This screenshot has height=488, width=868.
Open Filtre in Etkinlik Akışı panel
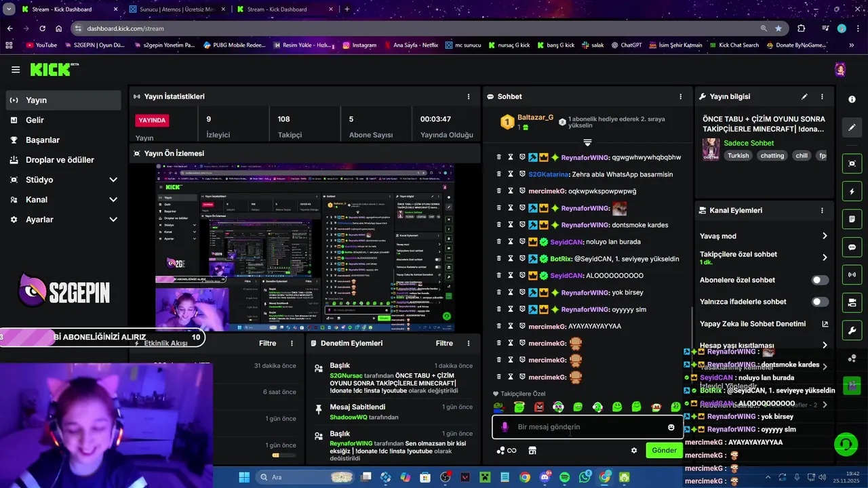[x=268, y=343]
